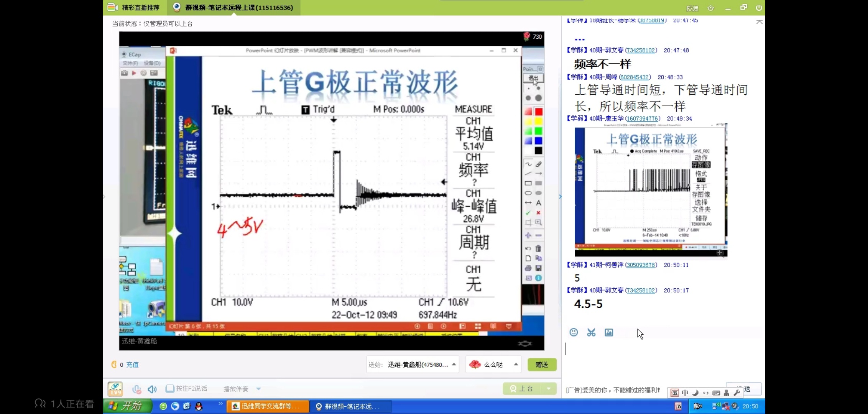
Task: Click the LV9 level badge icon
Action: pyautogui.click(x=115, y=389)
